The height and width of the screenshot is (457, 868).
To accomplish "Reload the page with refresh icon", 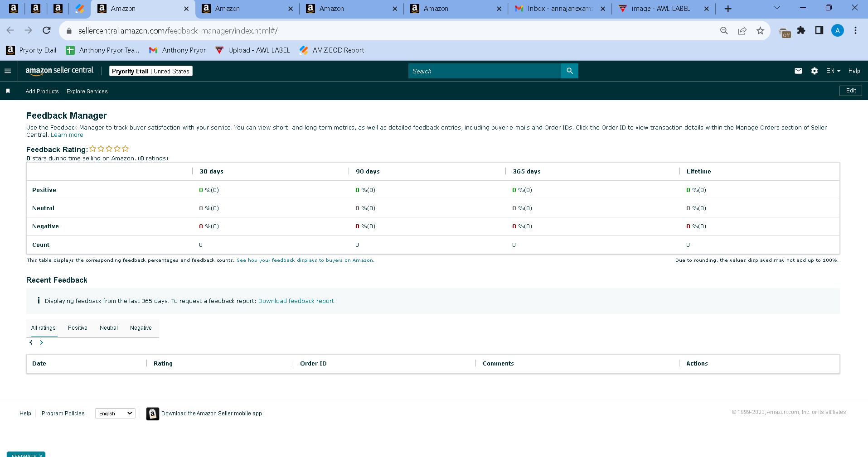I will 46,30.
